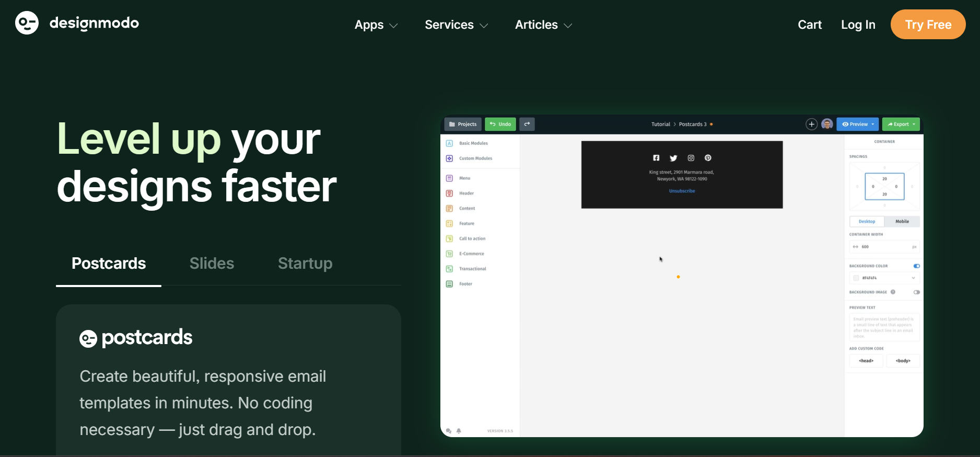Click the Instagram icon in the footer

691,158
